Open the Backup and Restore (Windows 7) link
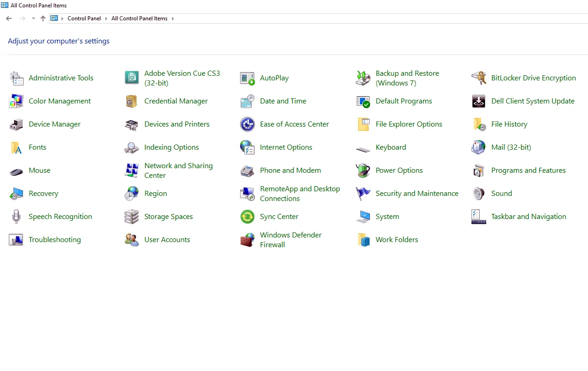588x371 pixels. click(407, 78)
